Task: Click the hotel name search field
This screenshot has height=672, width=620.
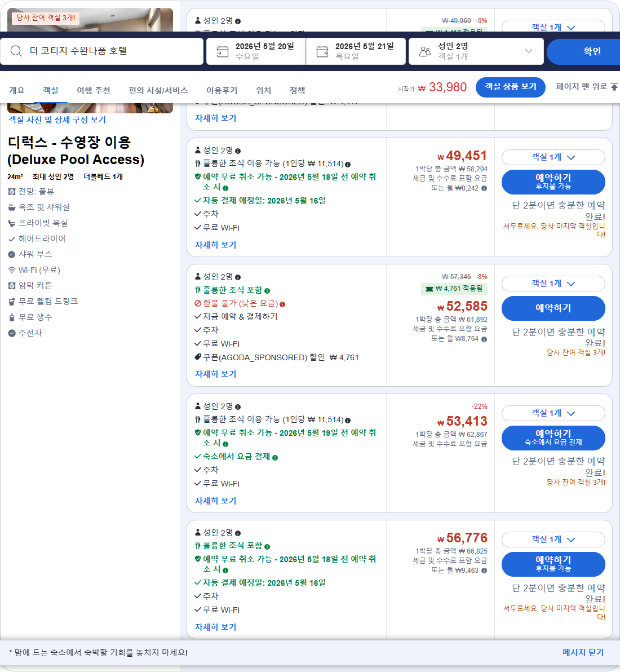Action: [101, 51]
